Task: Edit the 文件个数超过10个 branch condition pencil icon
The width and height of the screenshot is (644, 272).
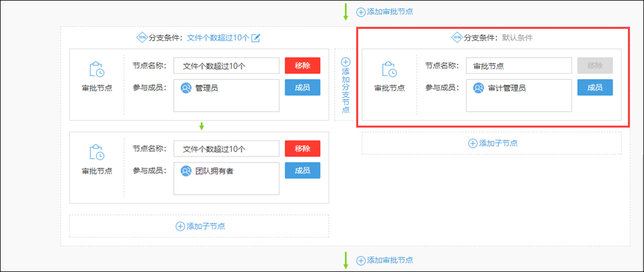Action: [256, 38]
